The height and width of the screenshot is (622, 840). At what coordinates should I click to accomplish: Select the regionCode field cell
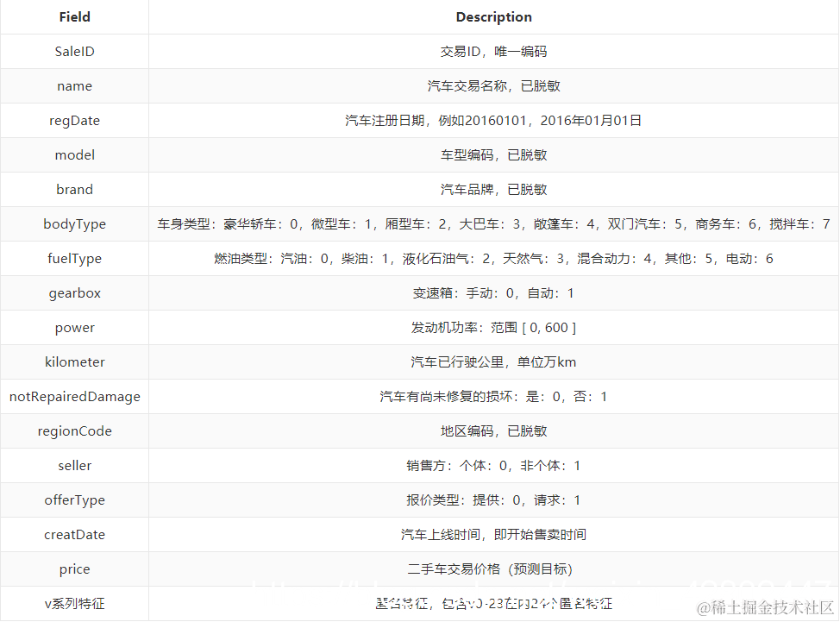click(74, 430)
